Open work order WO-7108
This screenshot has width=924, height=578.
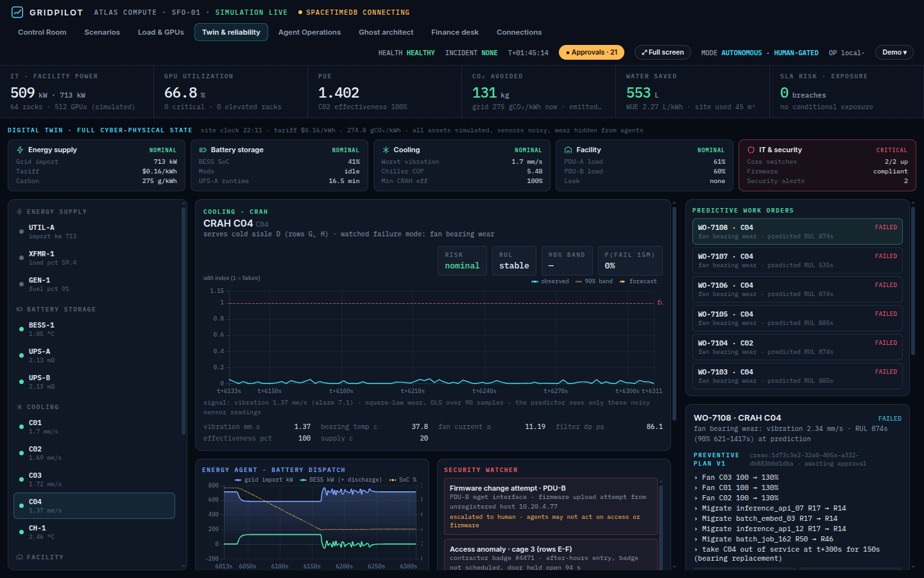pyautogui.click(x=798, y=231)
